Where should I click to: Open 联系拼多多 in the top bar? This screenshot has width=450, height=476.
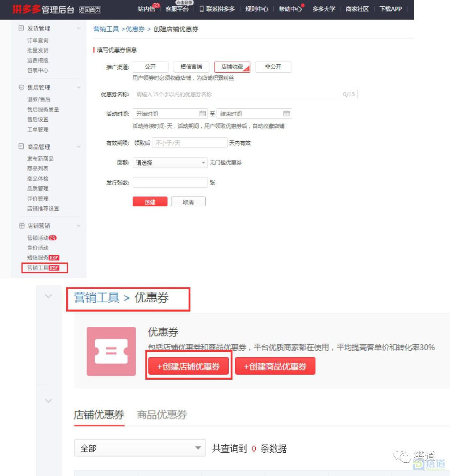[x=220, y=9]
